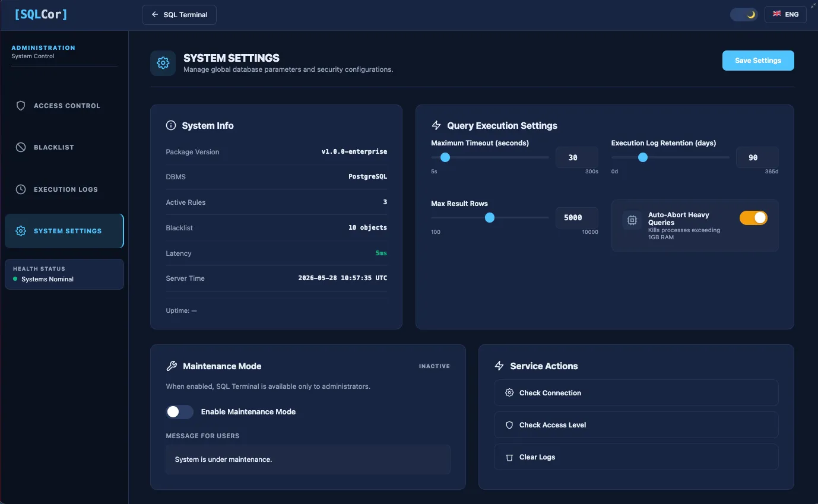Click the v1.0.0-enterprise version value
This screenshot has height=504, width=818.
click(354, 152)
